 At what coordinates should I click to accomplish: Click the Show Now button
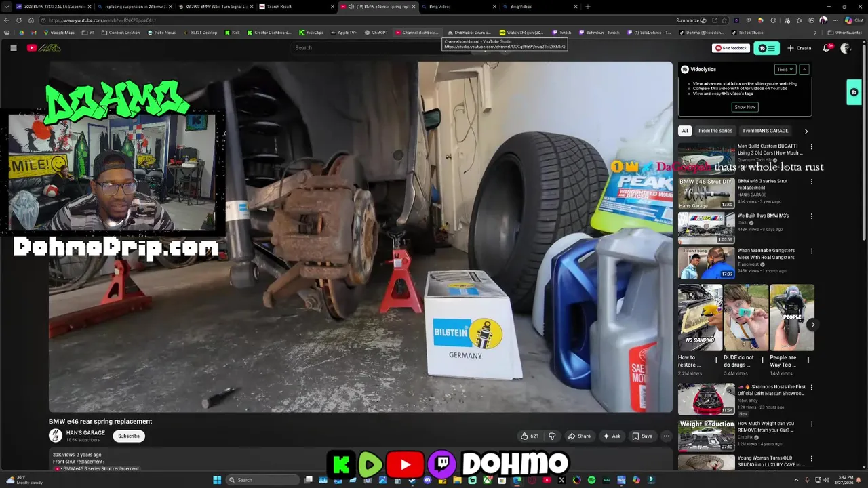tap(745, 107)
